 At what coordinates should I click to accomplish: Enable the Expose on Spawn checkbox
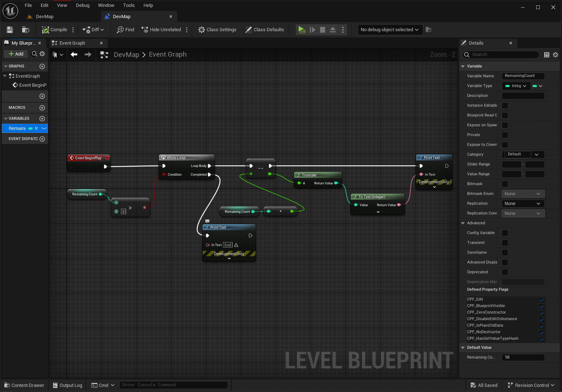[505, 125]
